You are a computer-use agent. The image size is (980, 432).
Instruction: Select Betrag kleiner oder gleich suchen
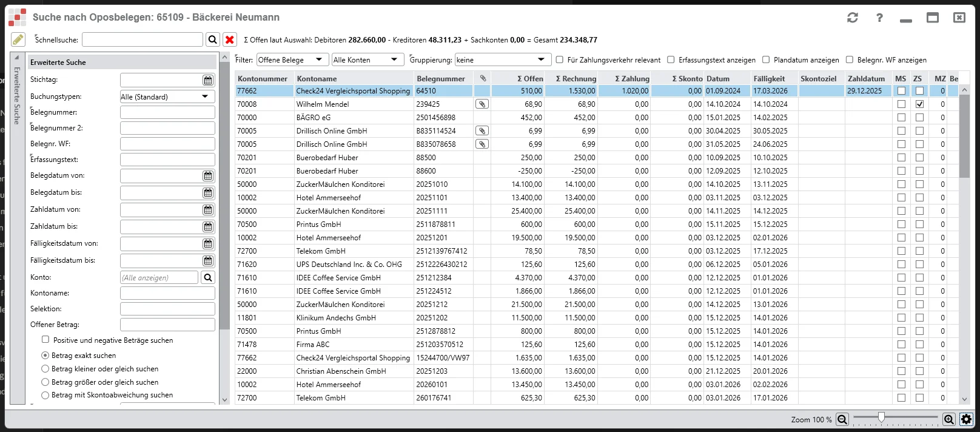(45, 369)
